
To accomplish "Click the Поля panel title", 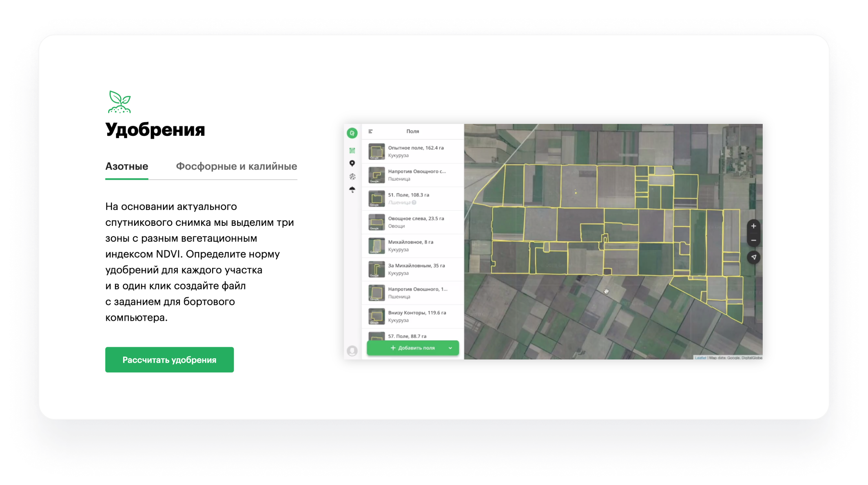I will click(413, 131).
